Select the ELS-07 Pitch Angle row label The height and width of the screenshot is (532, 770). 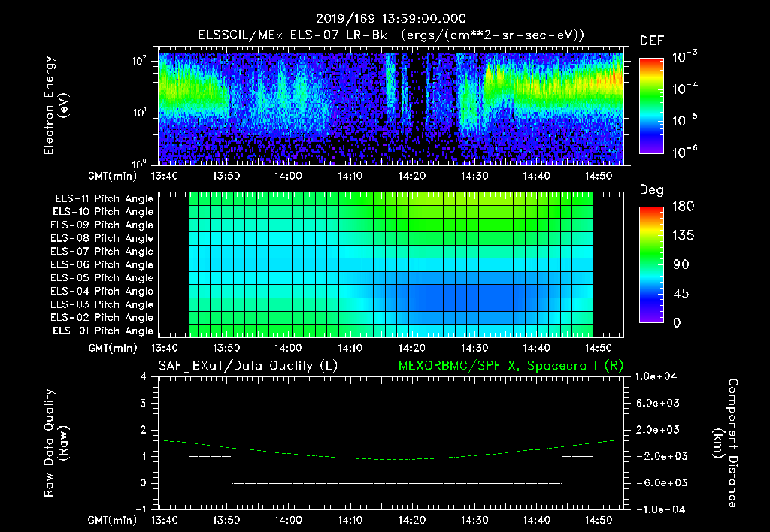(x=102, y=251)
